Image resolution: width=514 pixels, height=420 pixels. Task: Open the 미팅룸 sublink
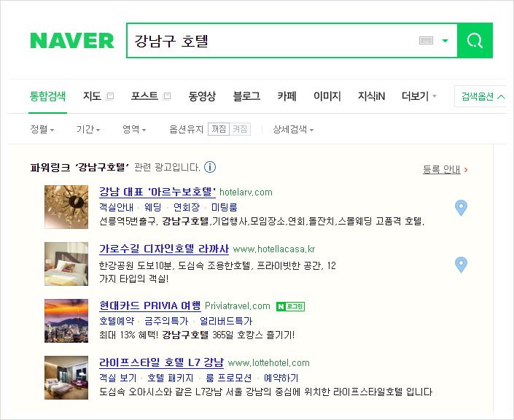point(225,207)
